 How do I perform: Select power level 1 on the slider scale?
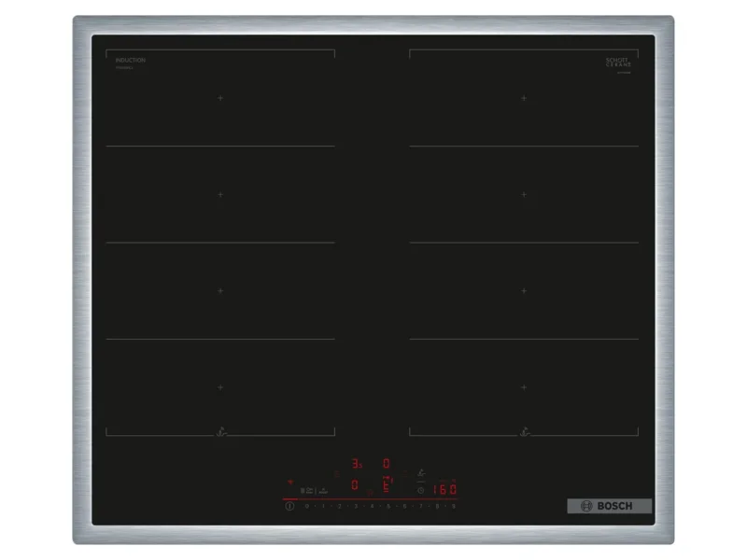[x=323, y=506]
